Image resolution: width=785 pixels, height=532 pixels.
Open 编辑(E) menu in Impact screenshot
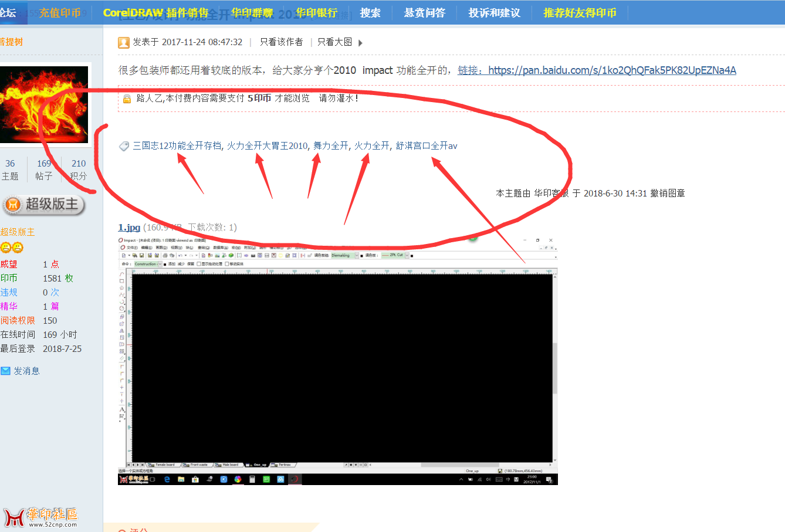[147, 248]
